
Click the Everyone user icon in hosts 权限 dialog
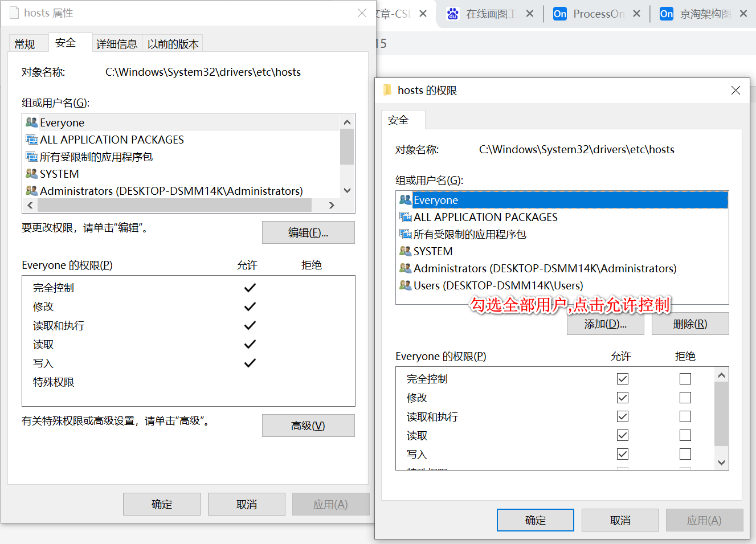(405, 200)
